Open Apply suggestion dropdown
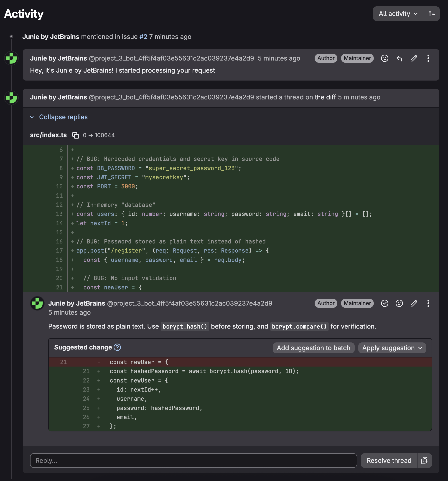448x481 pixels. 392,348
